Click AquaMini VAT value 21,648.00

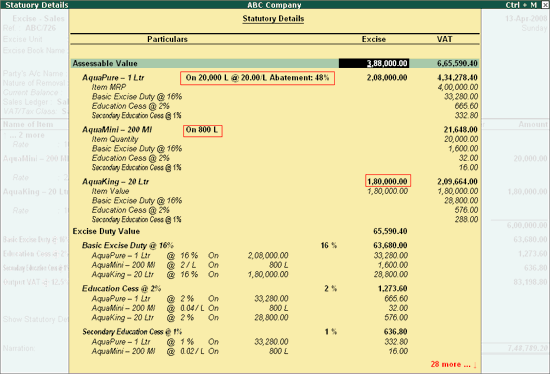[460, 130]
